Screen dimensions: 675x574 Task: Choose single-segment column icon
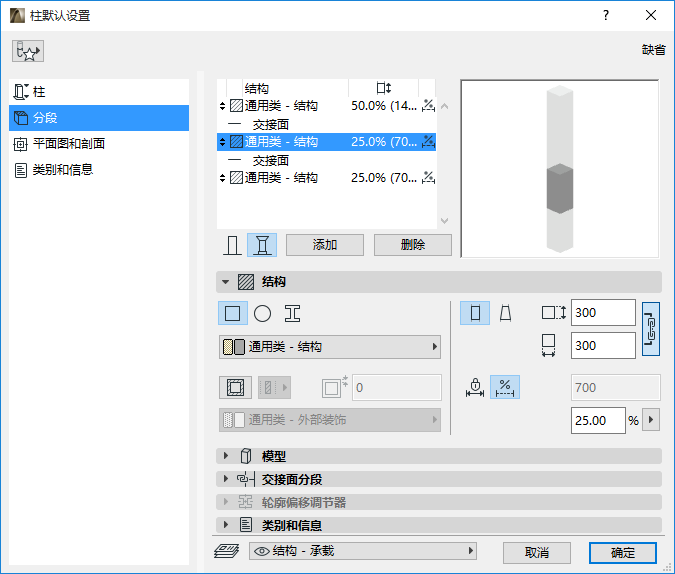(232, 245)
